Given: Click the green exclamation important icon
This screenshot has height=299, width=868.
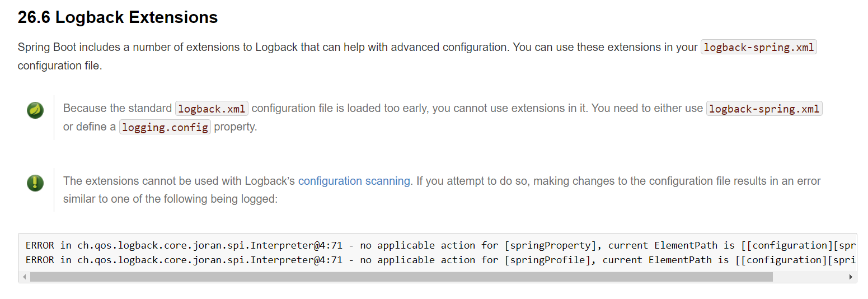Looking at the screenshot, I should coord(35,183).
